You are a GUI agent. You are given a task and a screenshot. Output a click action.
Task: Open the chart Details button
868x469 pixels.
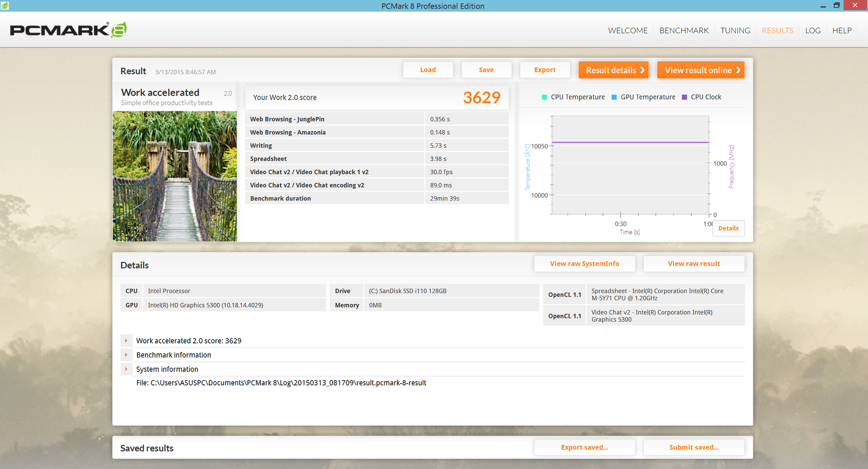(728, 228)
